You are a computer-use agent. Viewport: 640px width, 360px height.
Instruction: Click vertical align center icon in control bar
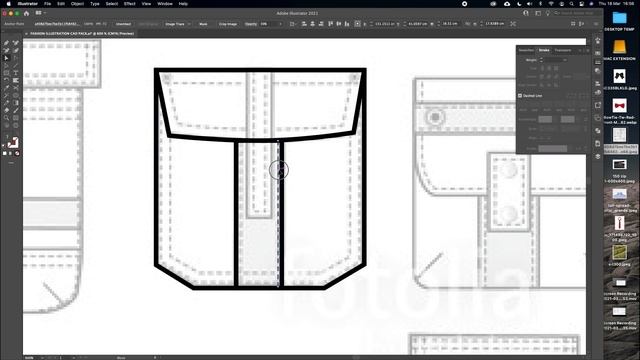click(x=339, y=24)
